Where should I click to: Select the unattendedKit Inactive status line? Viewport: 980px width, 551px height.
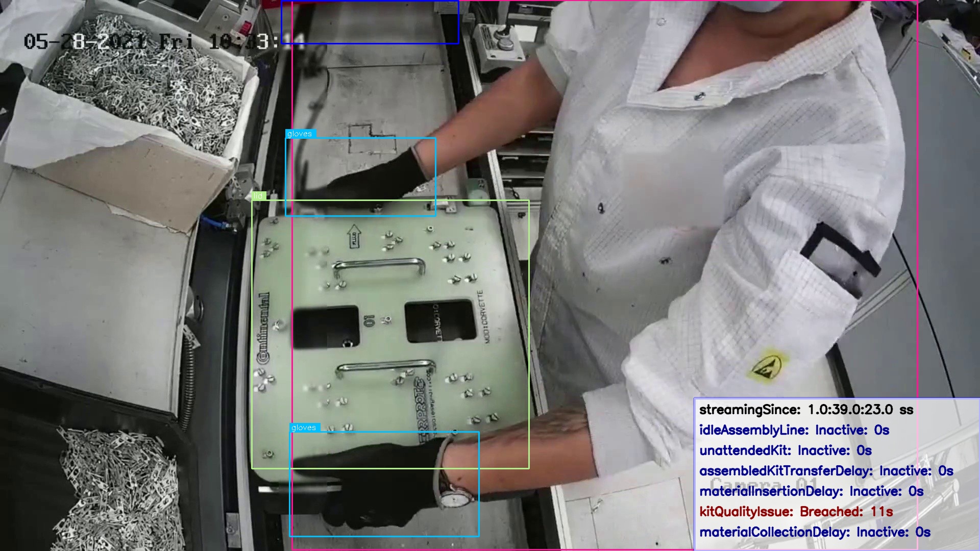pos(785,450)
